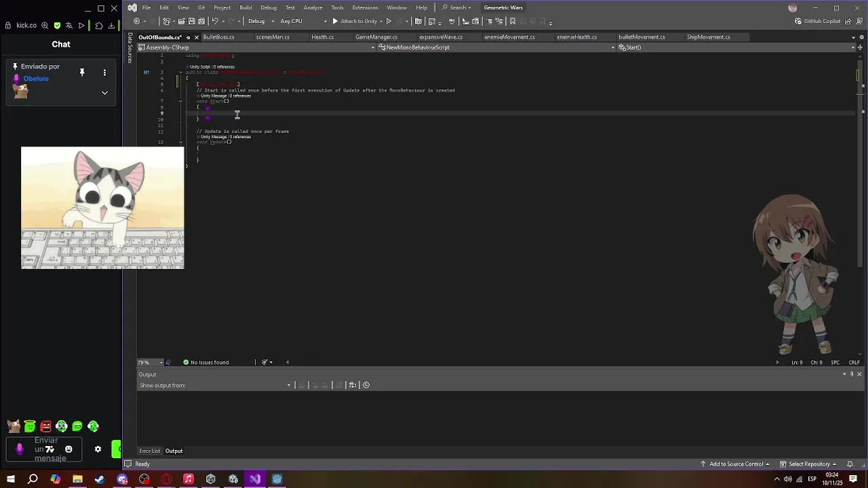Open the Add to Source Control menu
Screen dimensions: 868x488
(x=735, y=464)
